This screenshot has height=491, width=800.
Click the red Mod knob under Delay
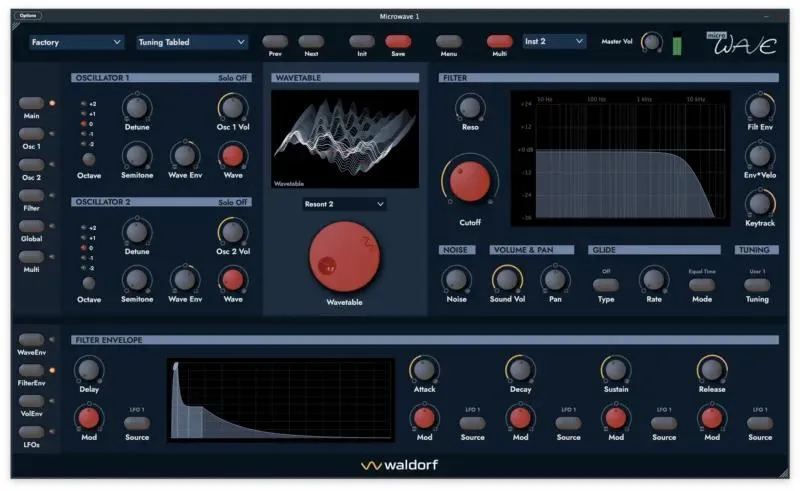pyautogui.click(x=89, y=418)
